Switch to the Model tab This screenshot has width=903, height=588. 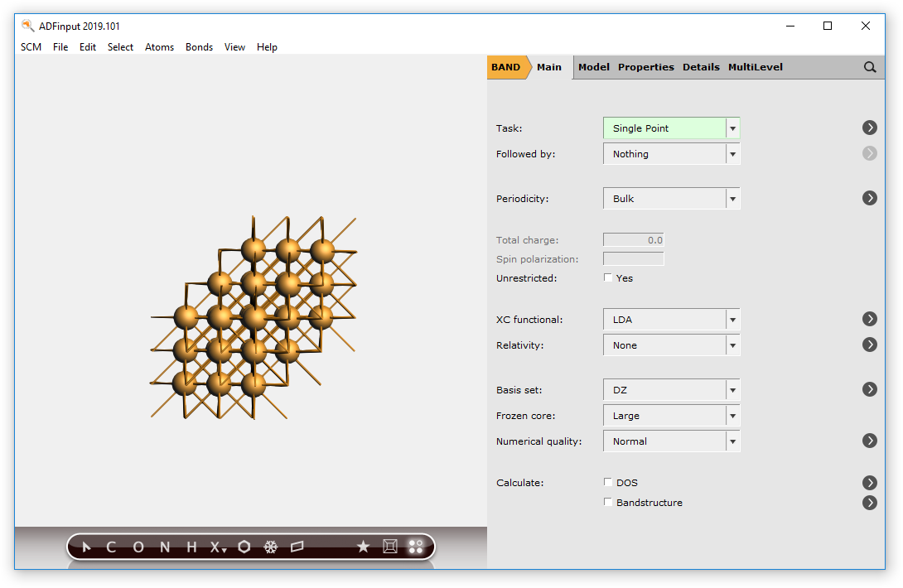(x=593, y=67)
